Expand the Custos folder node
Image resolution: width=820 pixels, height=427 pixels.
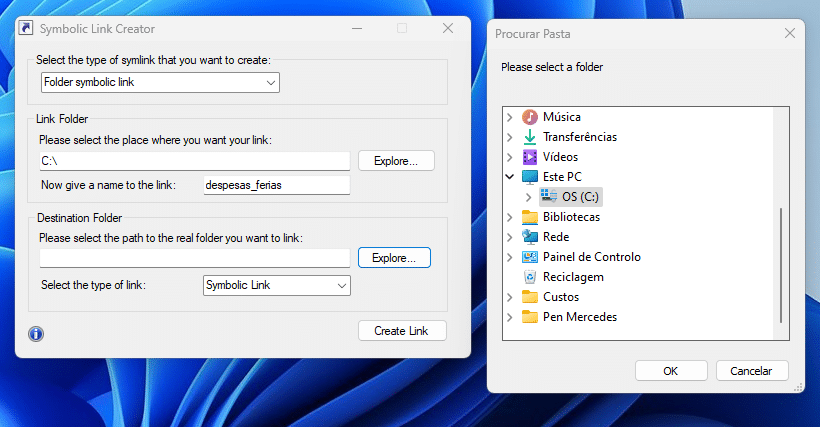point(510,297)
